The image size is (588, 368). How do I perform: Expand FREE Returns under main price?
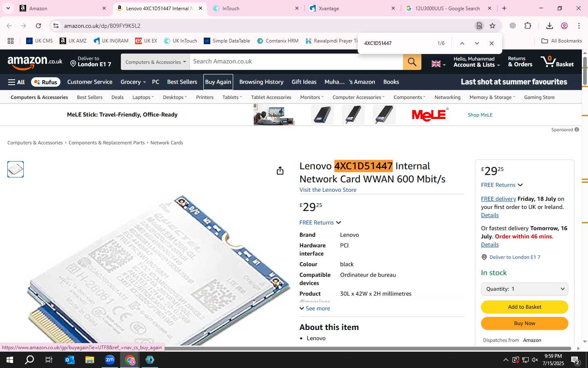[320, 223]
